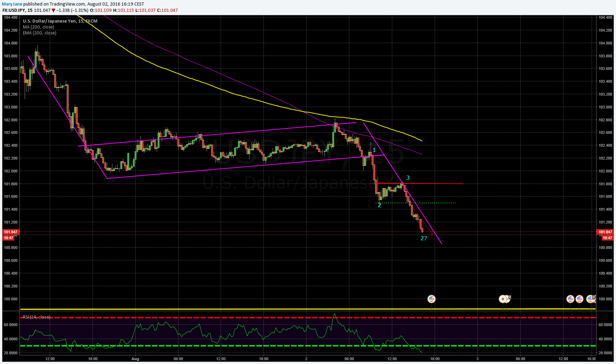The image size is (616, 364).
Task: Select the green dashed RSI oversold line
Action: click(308, 346)
